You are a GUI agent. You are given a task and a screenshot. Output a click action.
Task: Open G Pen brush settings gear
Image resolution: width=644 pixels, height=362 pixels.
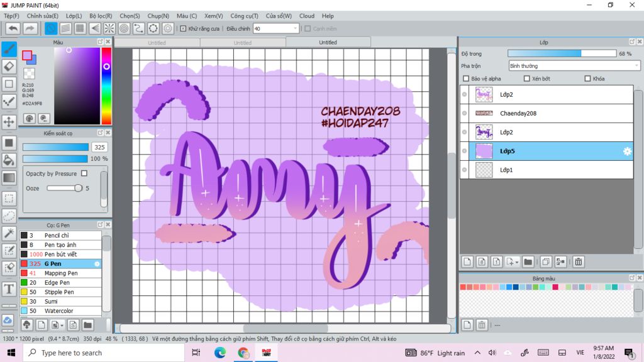pos(97,264)
